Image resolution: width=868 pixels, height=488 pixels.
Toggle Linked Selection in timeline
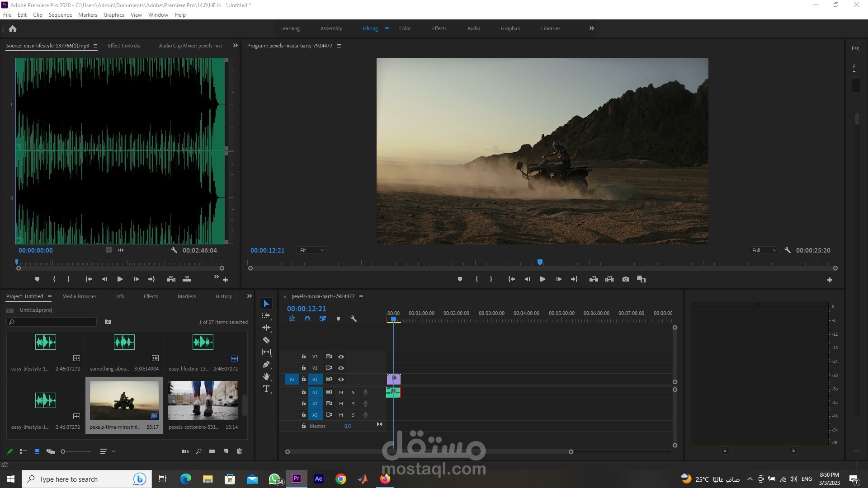pos(323,319)
